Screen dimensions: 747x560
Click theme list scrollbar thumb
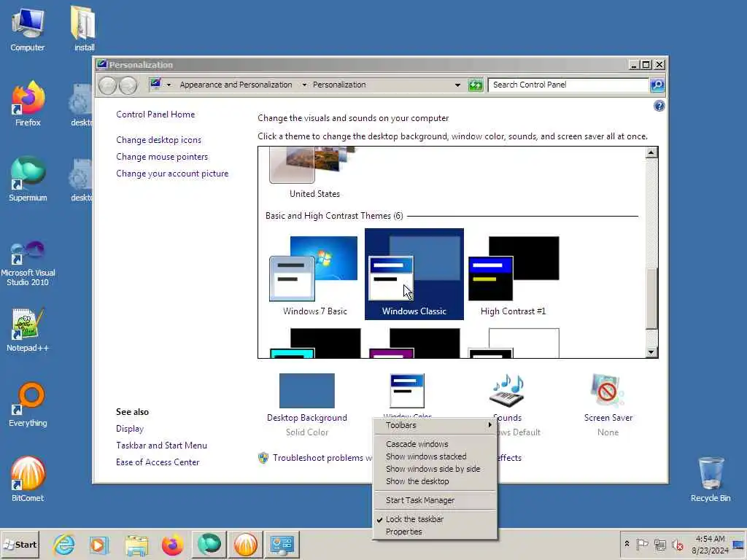[651, 298]
